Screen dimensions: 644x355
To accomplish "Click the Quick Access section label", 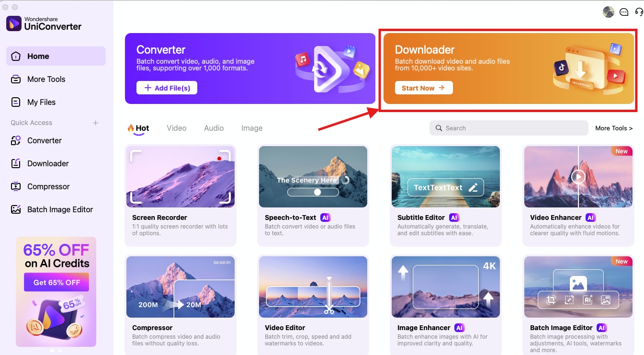I will tap(32, 123).
